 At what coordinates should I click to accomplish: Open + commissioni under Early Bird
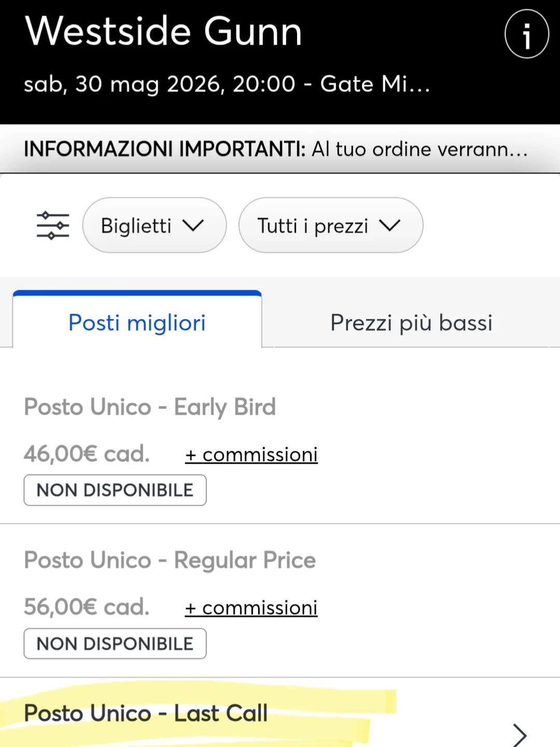[251, 454]
